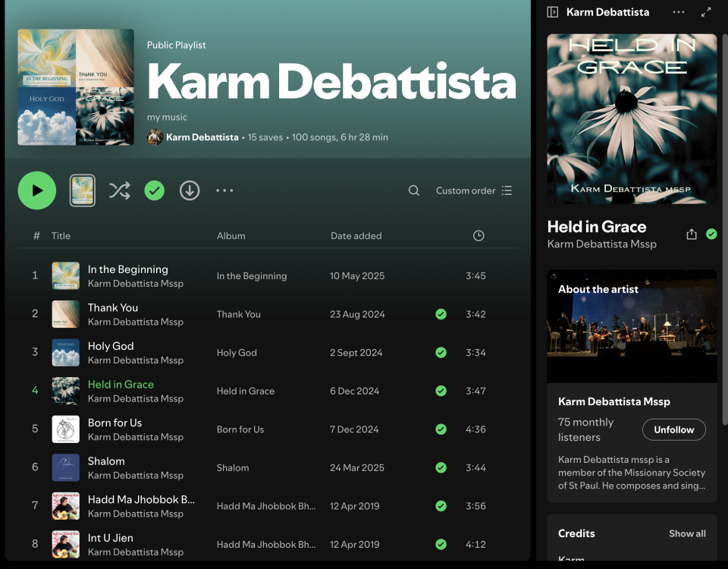Toggle the saved-to-library check for this playlist
This screenshot has width=728, height=569.
coord(155,190)
